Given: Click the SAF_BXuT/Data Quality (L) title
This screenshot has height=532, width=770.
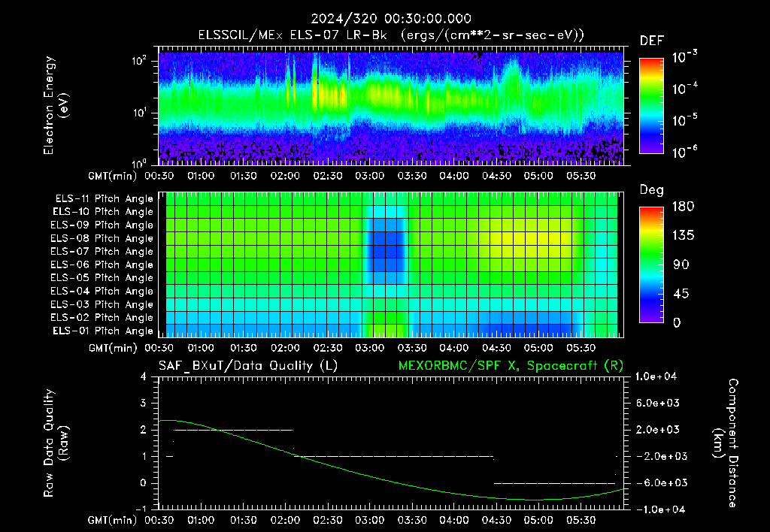Looking at the screenshot, I should tap(248, 366).
